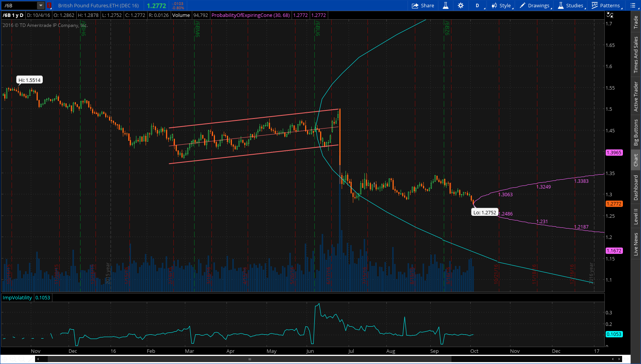Click the 1.1672 magenta price axis label
Screen dimensions: 641x364
tap(614, 251)
